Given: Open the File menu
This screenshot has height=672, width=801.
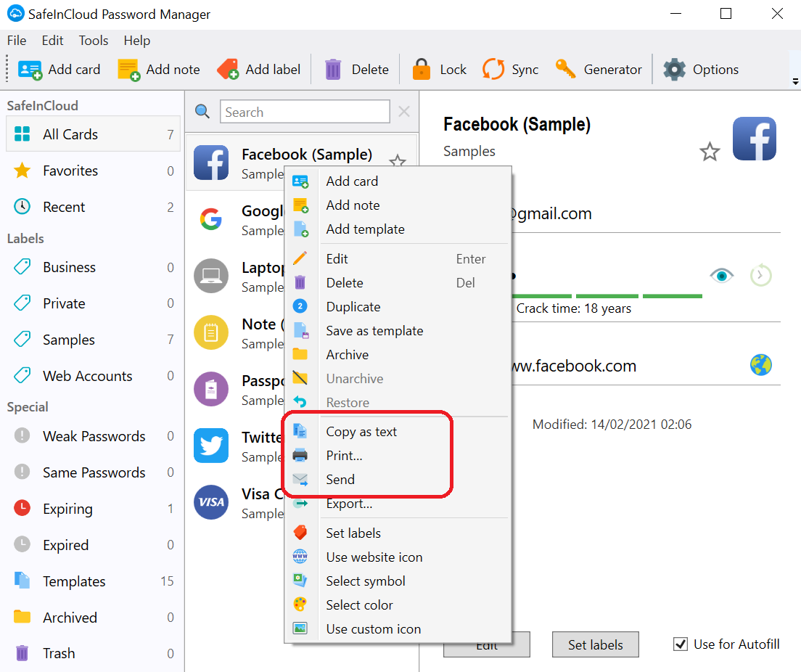Looking at the screenshot, I should (x=17, y=41).
